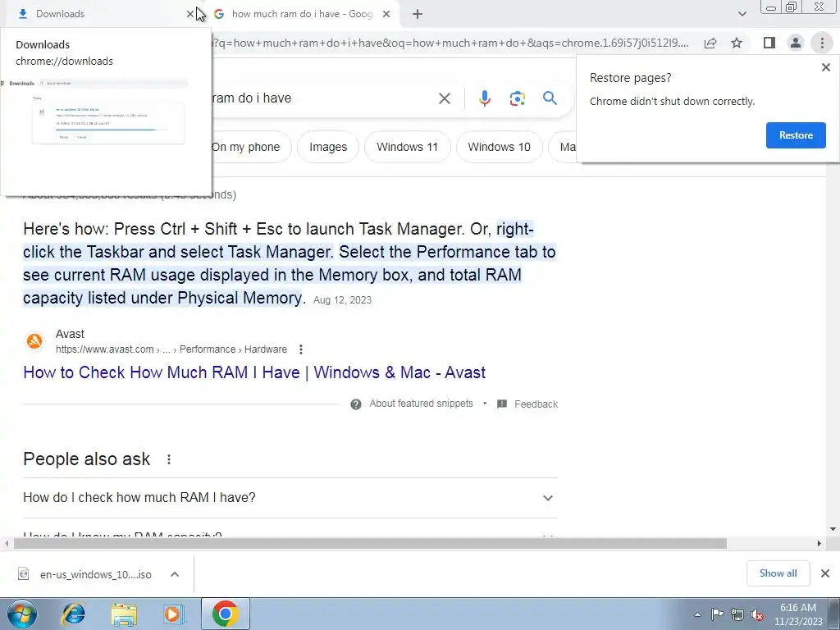Click the featured snippets help icon
The width and height of the screenshot is (840, 630).
(356, 404)
